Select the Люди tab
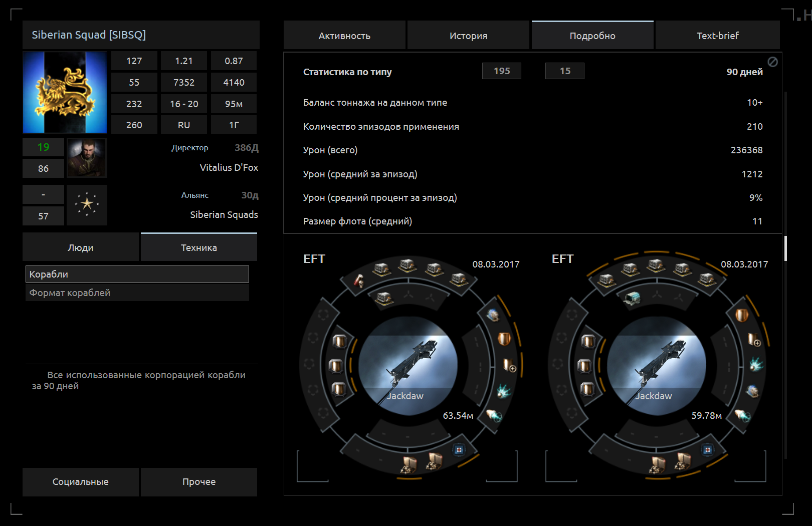The width and height of the screenshot is (812, 526). click(x=81, y=247)
